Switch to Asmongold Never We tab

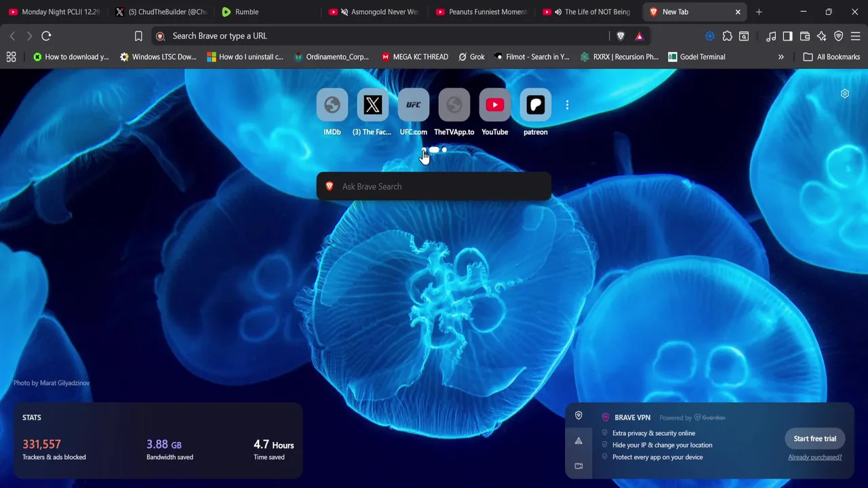(x=374, y=12)
